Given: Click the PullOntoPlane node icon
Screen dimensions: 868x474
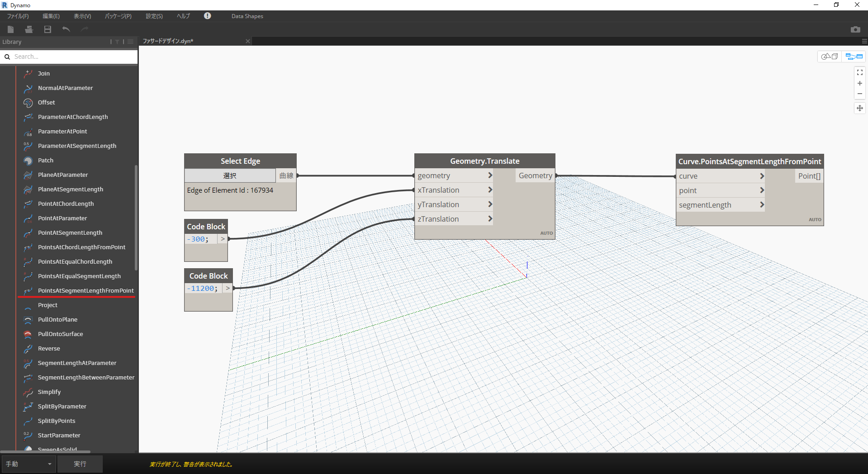Looking at the screenshot, I should [28, 319].
